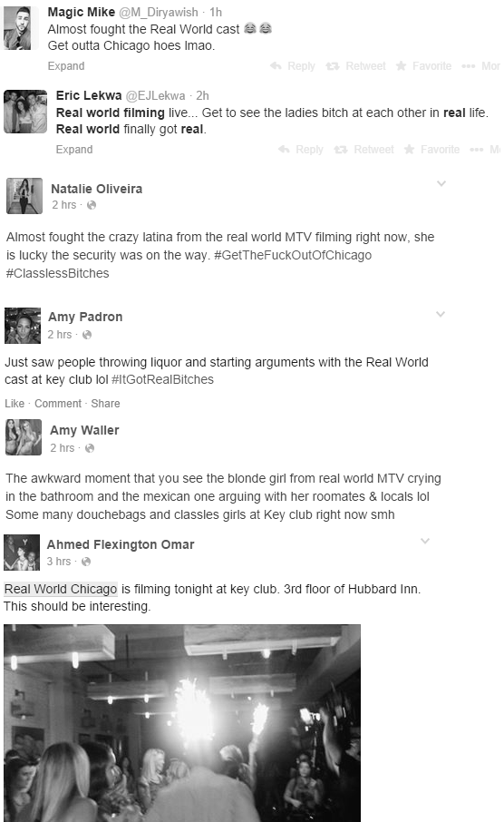
Task: Retweet Magic Mike's tweet
Action: [x=355, y=66]
